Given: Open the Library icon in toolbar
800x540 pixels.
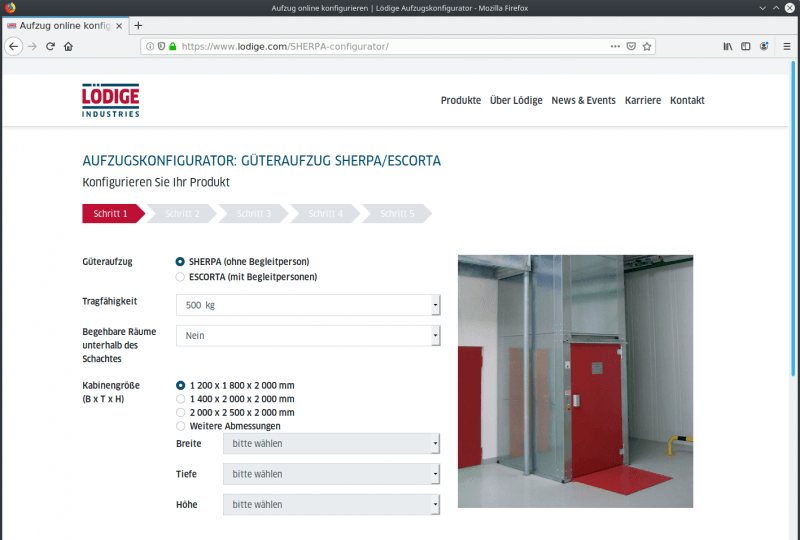Looking at the screenshot, I should coord(728,46).
